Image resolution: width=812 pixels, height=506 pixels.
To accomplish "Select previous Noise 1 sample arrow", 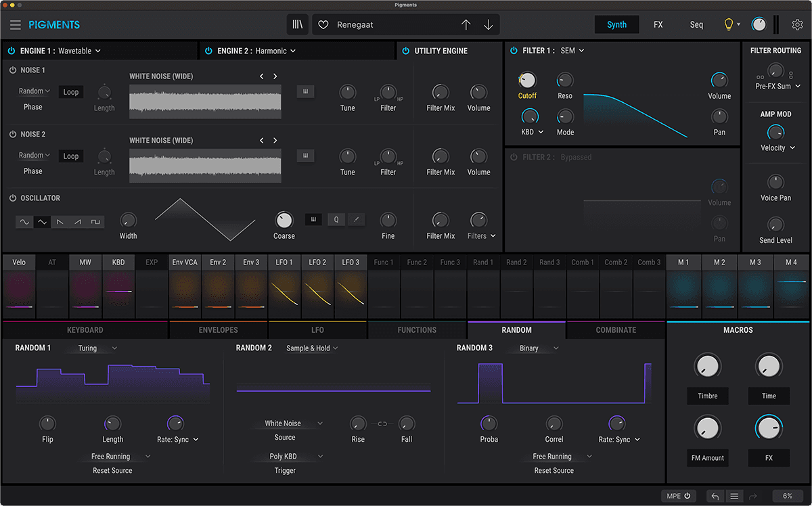I will click(x=262, y=76).
